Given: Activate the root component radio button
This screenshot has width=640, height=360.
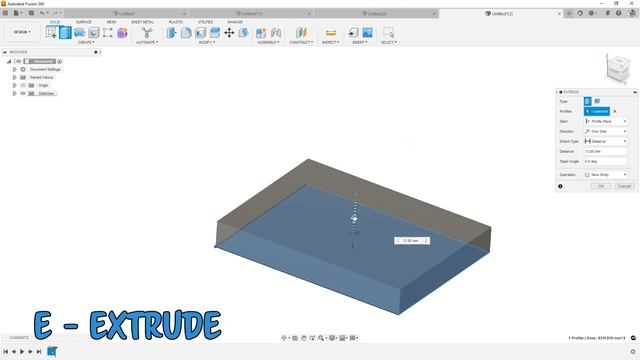Looking at the screenshot, I should (x=60, y=61).
